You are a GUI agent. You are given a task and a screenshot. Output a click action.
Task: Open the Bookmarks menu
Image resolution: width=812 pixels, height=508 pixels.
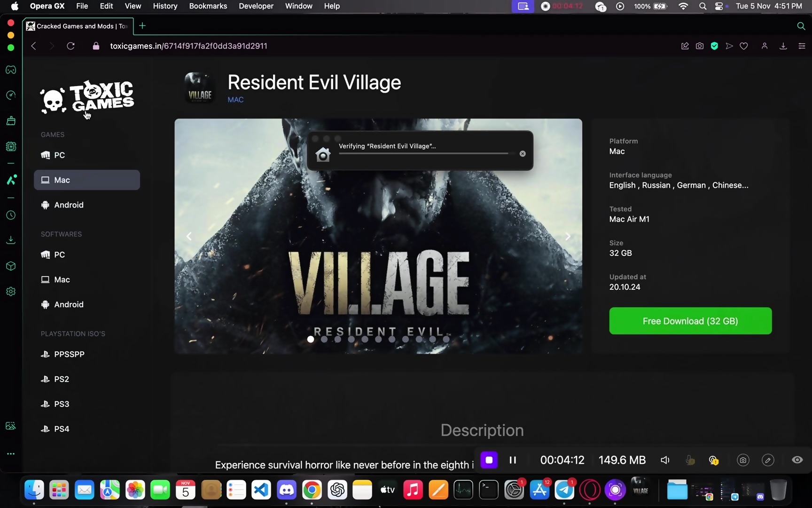tap(208, 6)
